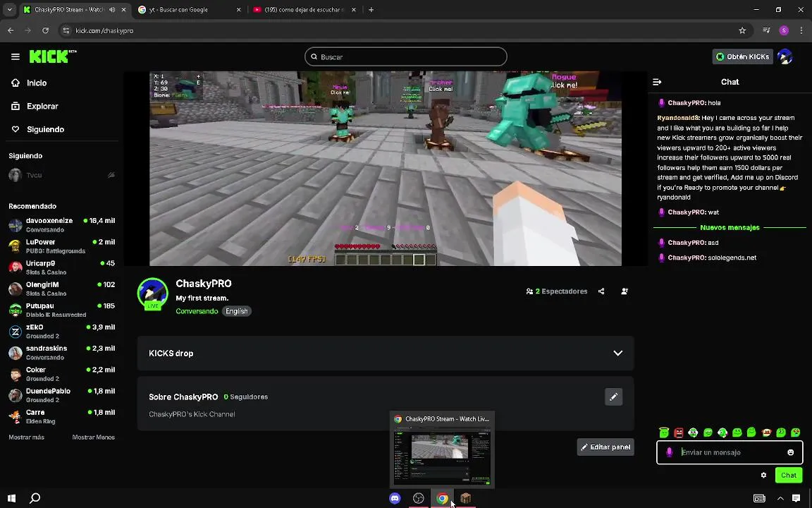The width and height of the screenshot is (812, 508).
Task: Click the share stream icon
Action: click(x=601, y=291)
